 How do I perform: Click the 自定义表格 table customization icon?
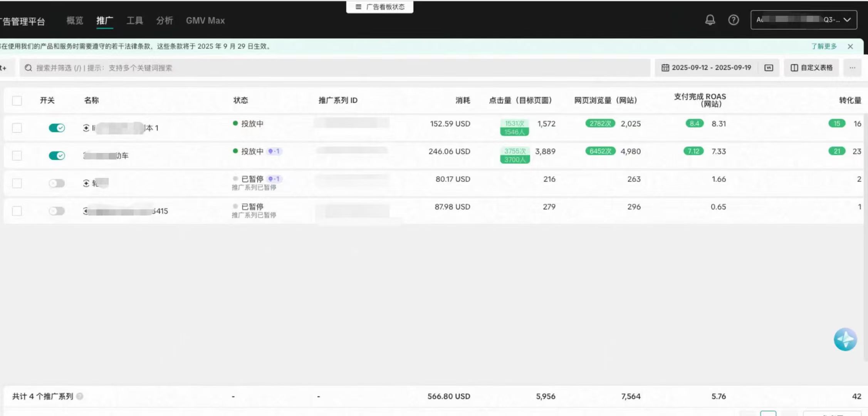click(x=794, y=68)
